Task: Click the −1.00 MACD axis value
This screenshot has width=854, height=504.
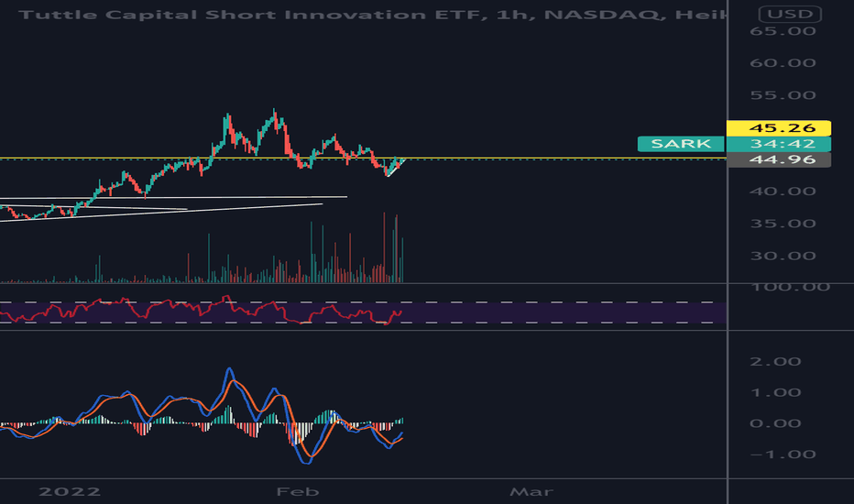Action: (783, 455)
